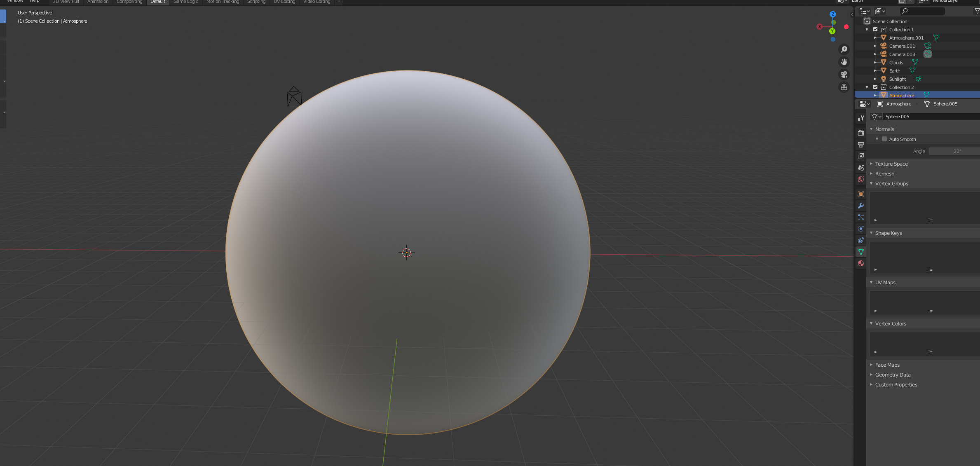
Task: Click the Y axis on navigation gizmo
Action: 832,31
